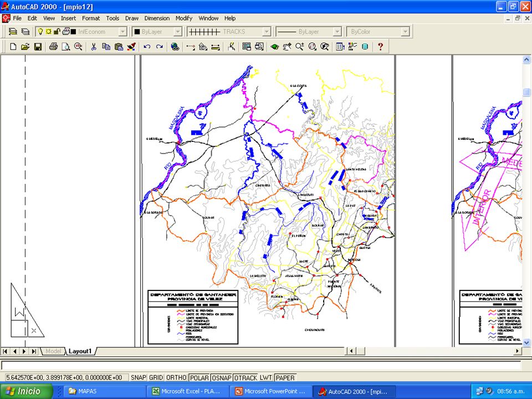Open MAPAS folder taskbar button
This screenshot has height=399, width=532.
tap(105, 391)
